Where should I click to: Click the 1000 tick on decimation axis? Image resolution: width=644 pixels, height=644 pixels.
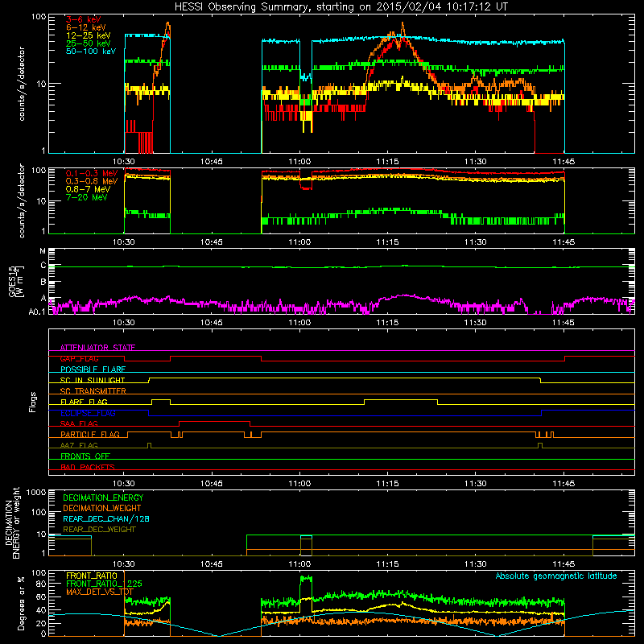coord(36,493)
